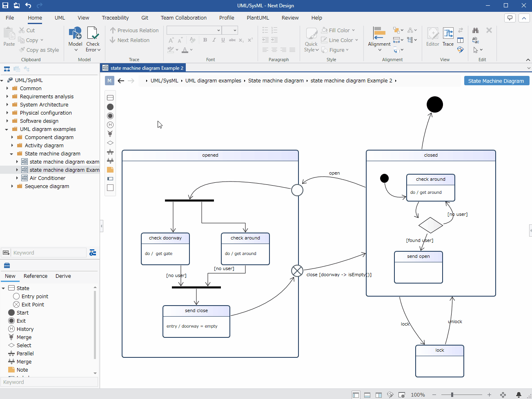
Task: Toggle the right pane layout in status bar
Action: pos(379,395)
